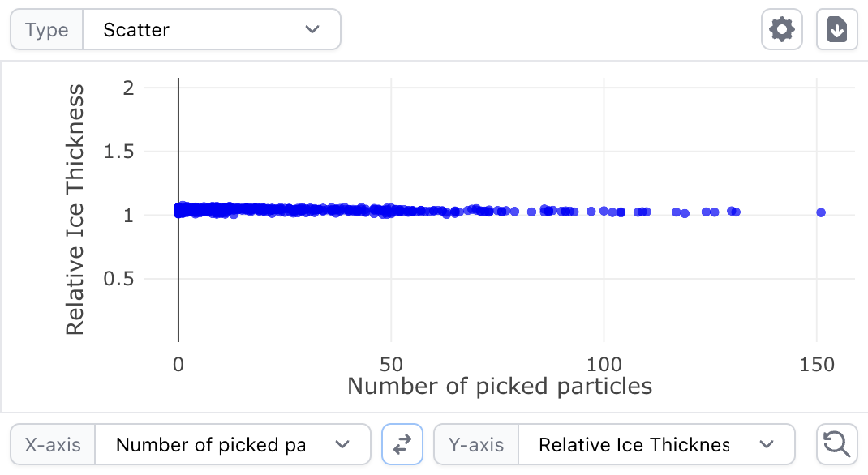The height and width of the screenshot is (475, 868).
Task: Click the 'Number of picked particles' axis title
Action: click(x=500, y=386)
